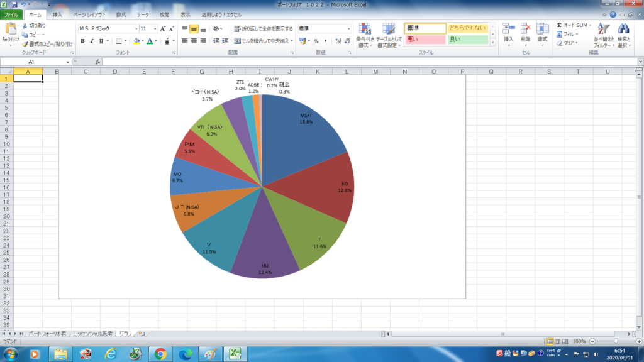Open Chrome from the taskbar
This screenshot has height=362, width=644.
160,354
